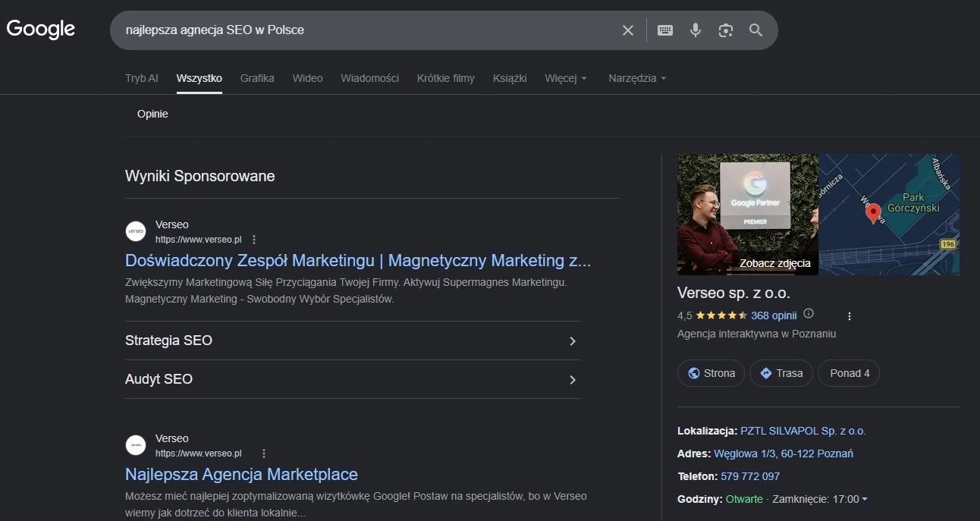The image size is (980, 521).
Task: Click the Otwarte opening status text
Action: (x=744, y=499)
